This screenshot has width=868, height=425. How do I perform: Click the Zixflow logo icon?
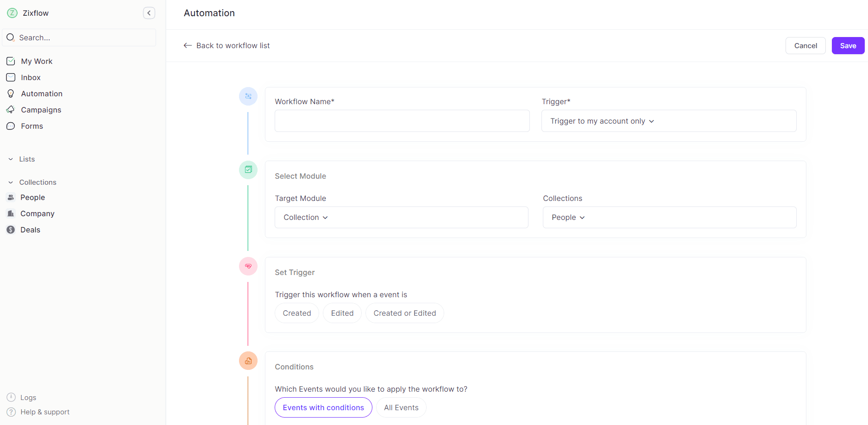(12, 13)
